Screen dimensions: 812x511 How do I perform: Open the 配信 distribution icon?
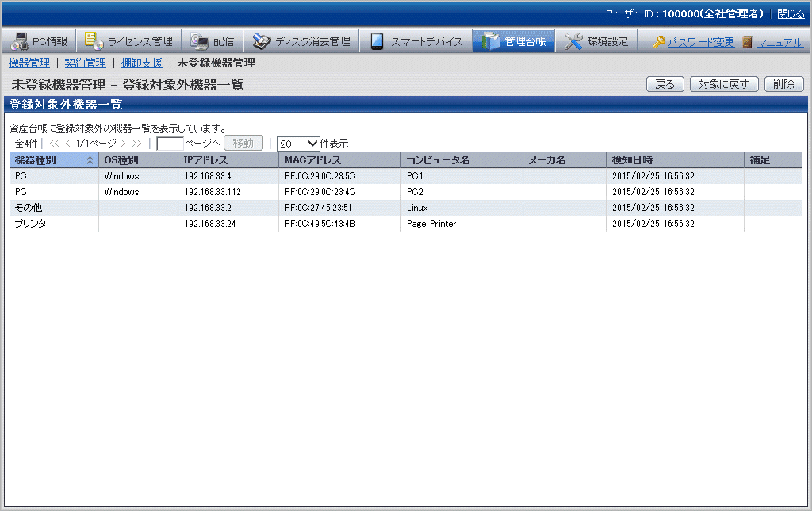tap(199, 42)
